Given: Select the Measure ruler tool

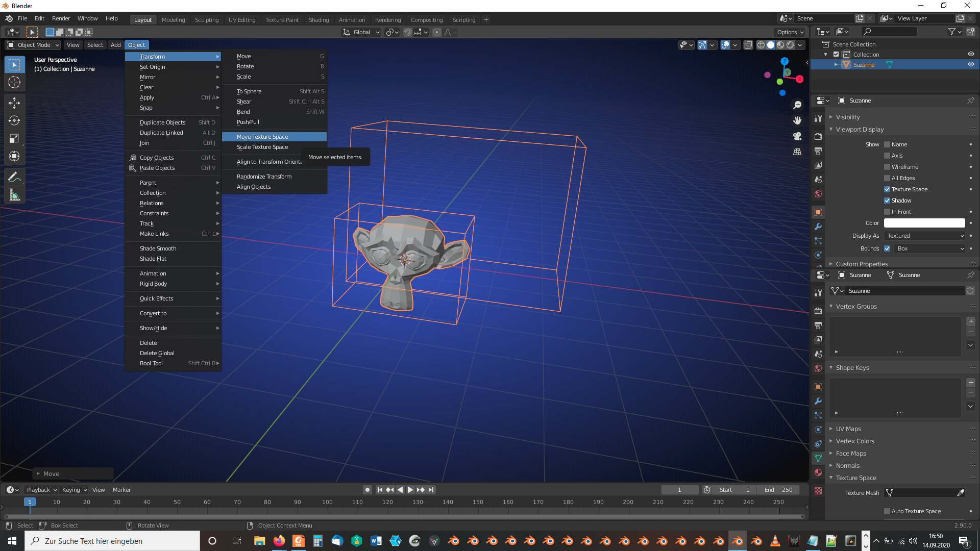Looking at the screenshot, I should (x=14, y=195).
